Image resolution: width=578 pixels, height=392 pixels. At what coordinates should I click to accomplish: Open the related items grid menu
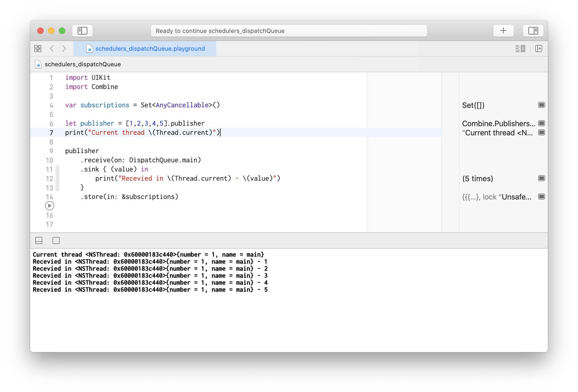point(38,49)
